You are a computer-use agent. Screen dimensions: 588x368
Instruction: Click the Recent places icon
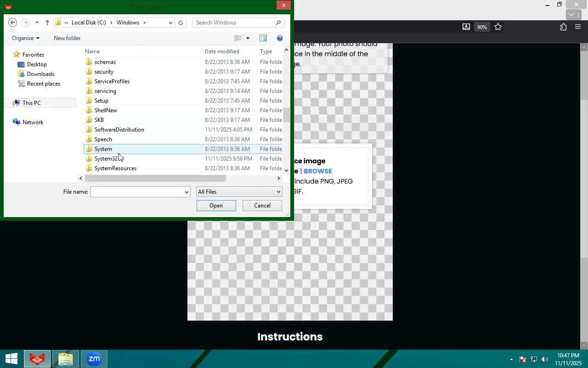[x=21, y=84]
